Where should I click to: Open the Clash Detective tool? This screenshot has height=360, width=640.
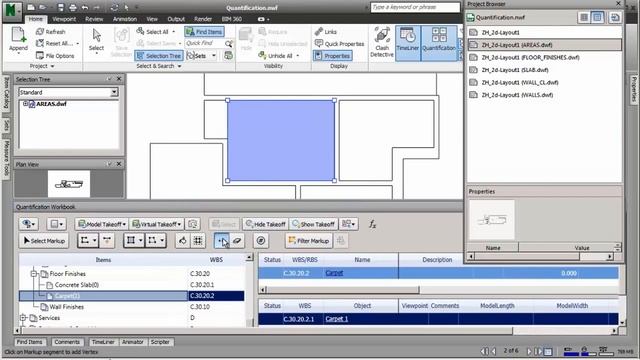382,43
